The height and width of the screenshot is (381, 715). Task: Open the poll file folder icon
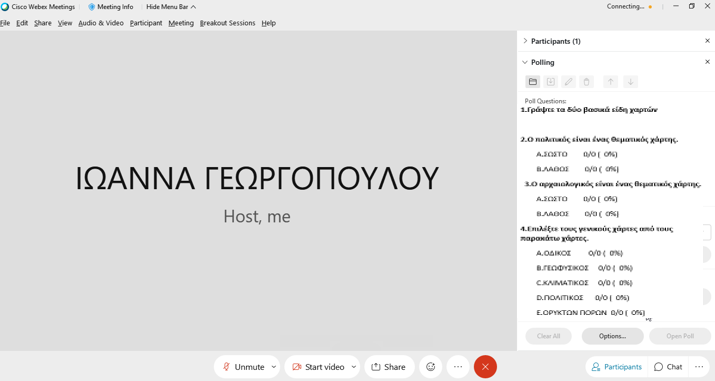533,82
